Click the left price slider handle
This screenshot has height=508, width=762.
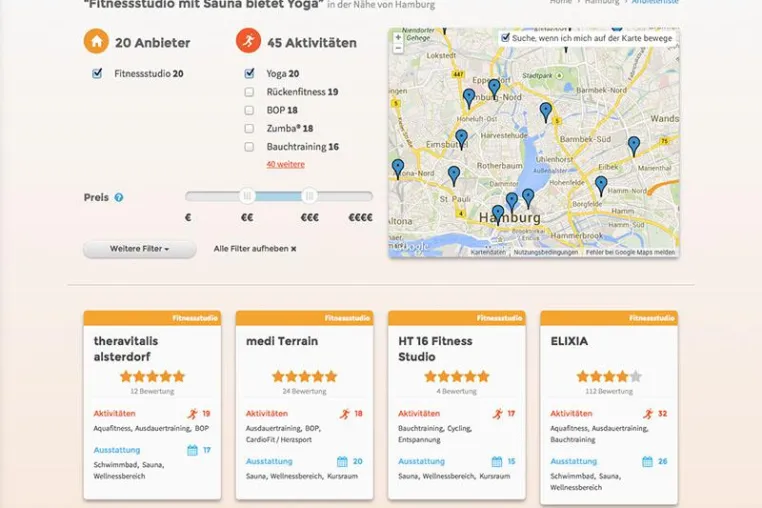click(247, 196)
